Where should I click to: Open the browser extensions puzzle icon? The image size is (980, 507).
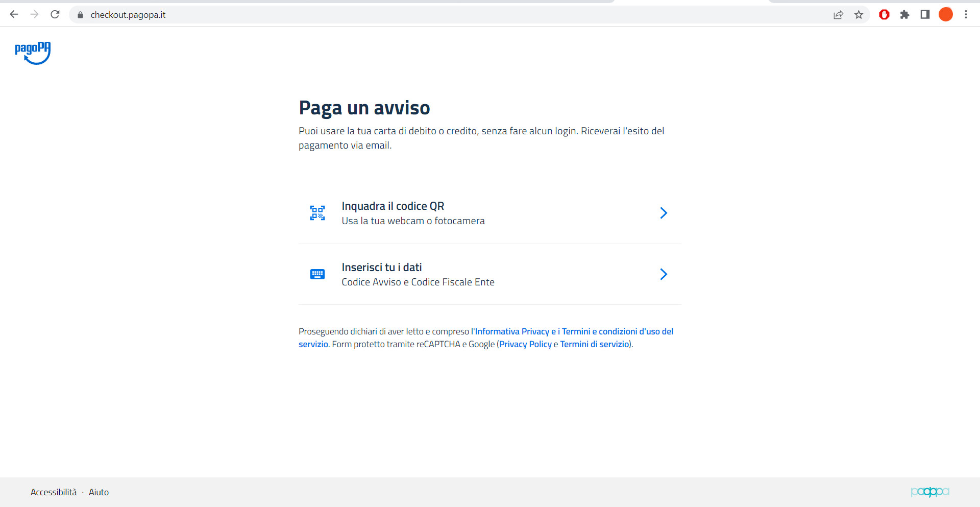(904, 15)
